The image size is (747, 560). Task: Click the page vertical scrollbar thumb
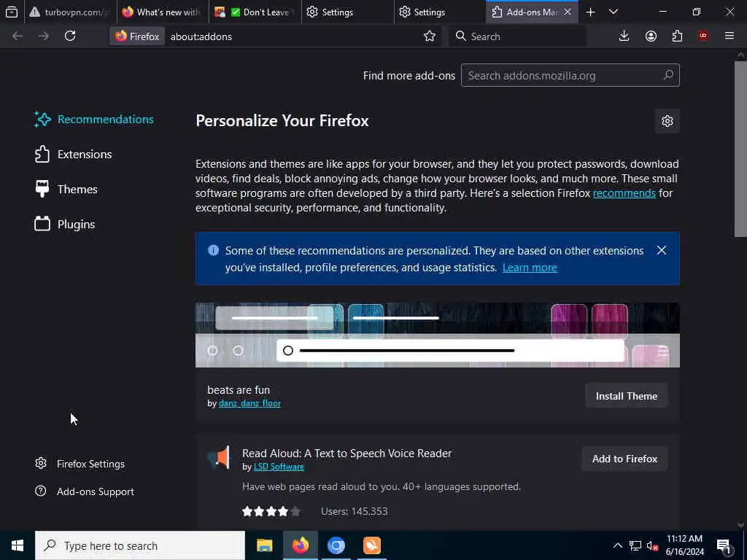pos(740,149)
